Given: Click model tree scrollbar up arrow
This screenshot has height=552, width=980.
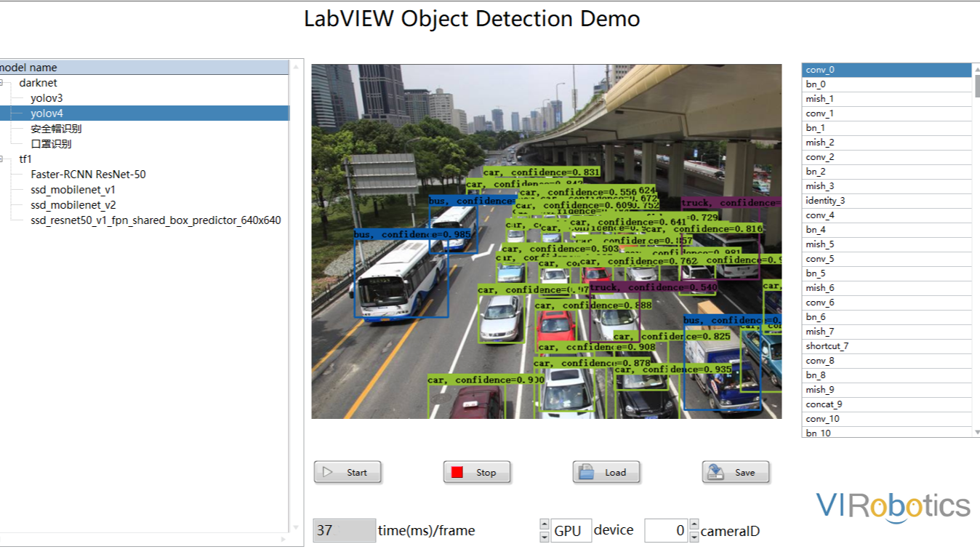Looking at the screenshot, I should click(x=296, y=66).
